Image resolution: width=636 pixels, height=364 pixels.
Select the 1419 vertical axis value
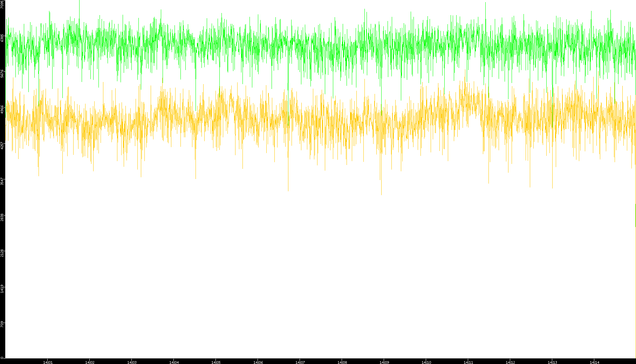click(2, 289)
